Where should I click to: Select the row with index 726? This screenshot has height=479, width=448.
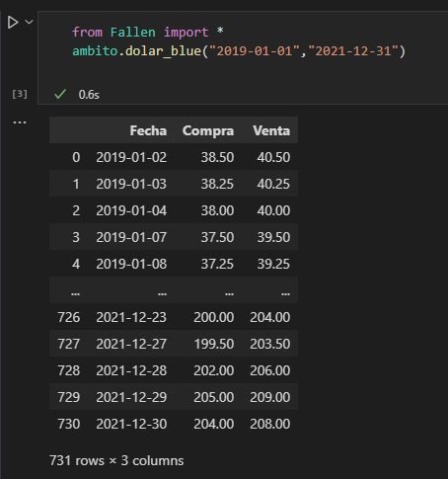pos(174,317)
